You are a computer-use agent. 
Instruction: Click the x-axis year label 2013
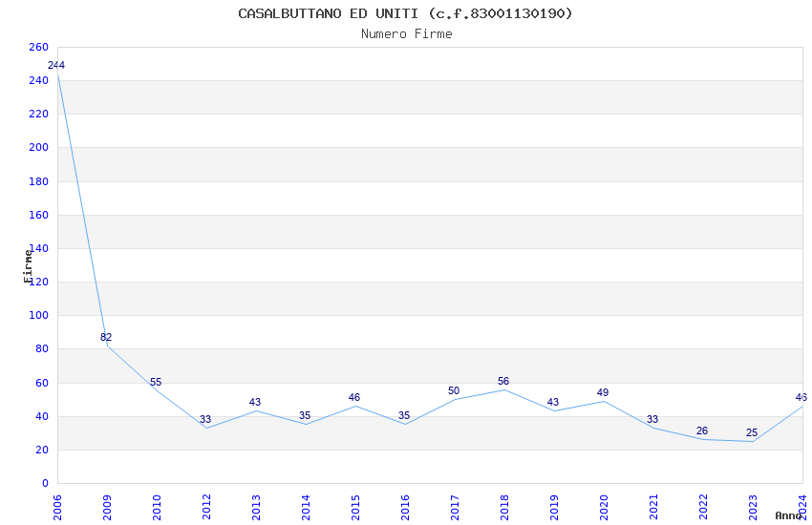[x=256, y=508]
